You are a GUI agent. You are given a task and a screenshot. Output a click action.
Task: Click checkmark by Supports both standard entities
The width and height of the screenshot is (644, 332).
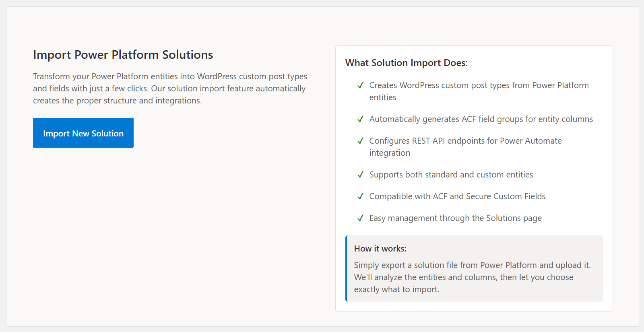pos(361,175)
